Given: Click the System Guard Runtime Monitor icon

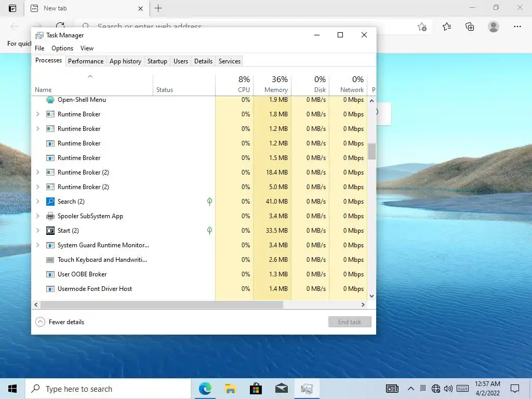Looking at the screenshot, I should (50, 245).
